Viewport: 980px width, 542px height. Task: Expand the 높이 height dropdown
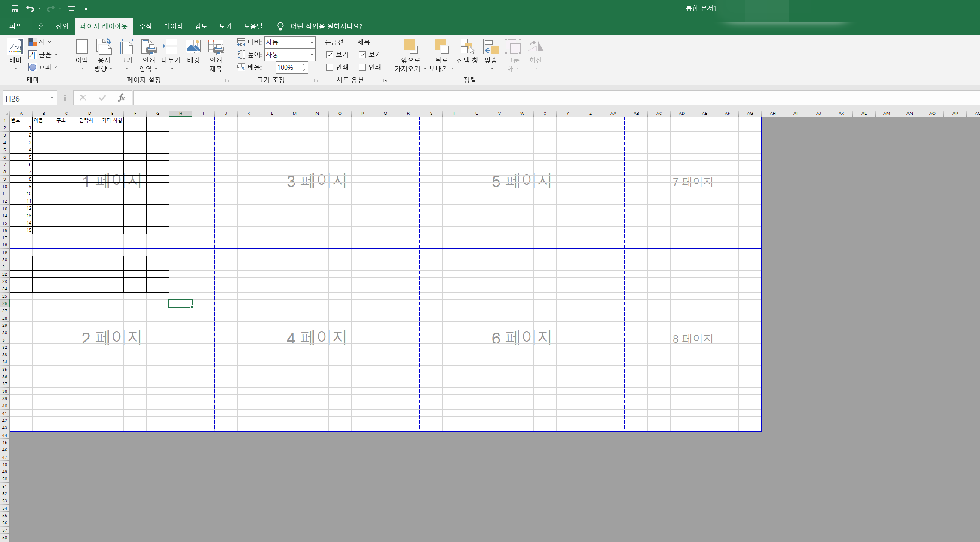click(x=312, y=55)
